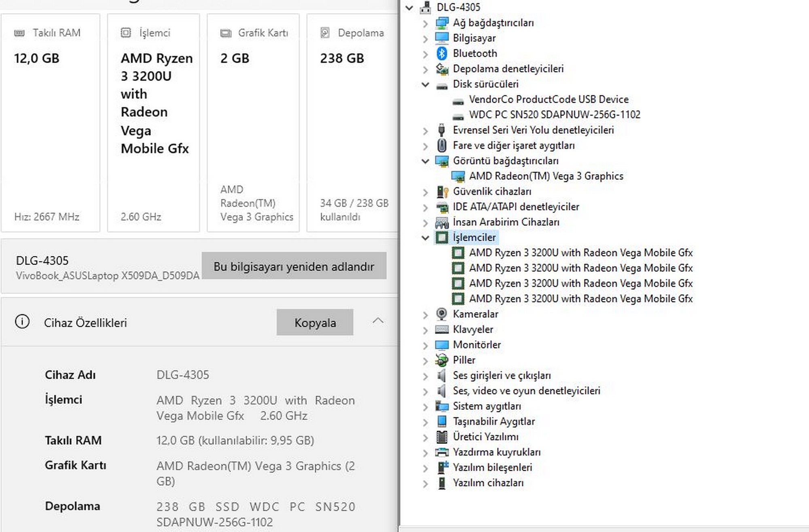
Task: Click the AMD Radeon Vega 3 adapter icon
Action: (x=458, y=176)
